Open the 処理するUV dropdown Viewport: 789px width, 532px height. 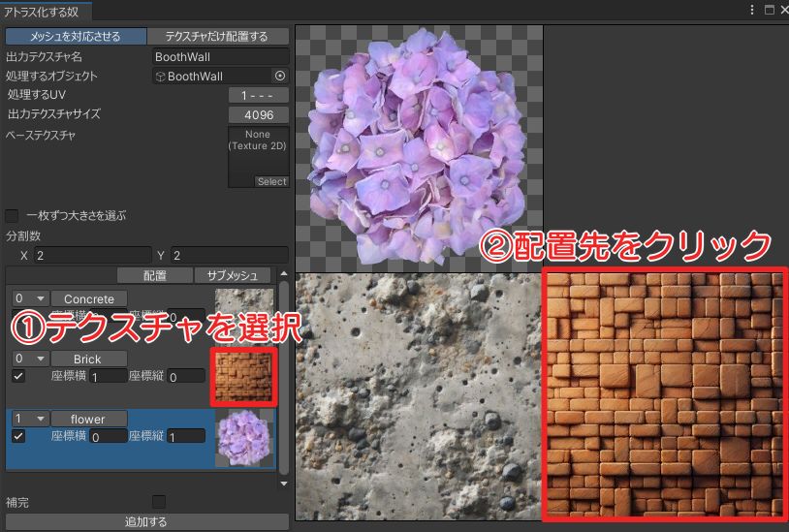pos(258,95)
